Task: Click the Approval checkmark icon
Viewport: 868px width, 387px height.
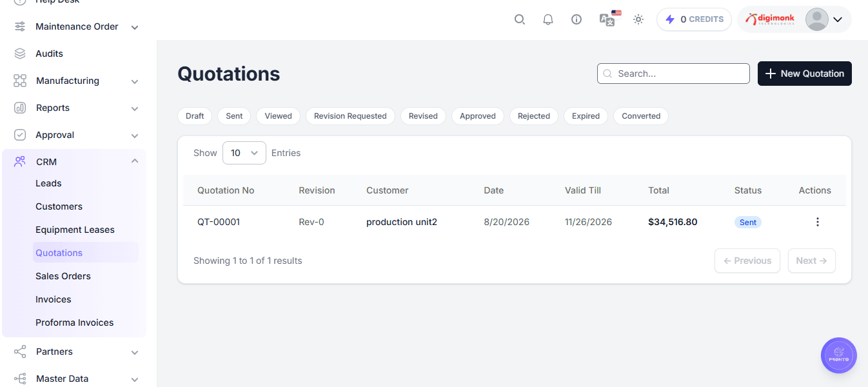Action: pyautogui.click(x=20, y=135)
